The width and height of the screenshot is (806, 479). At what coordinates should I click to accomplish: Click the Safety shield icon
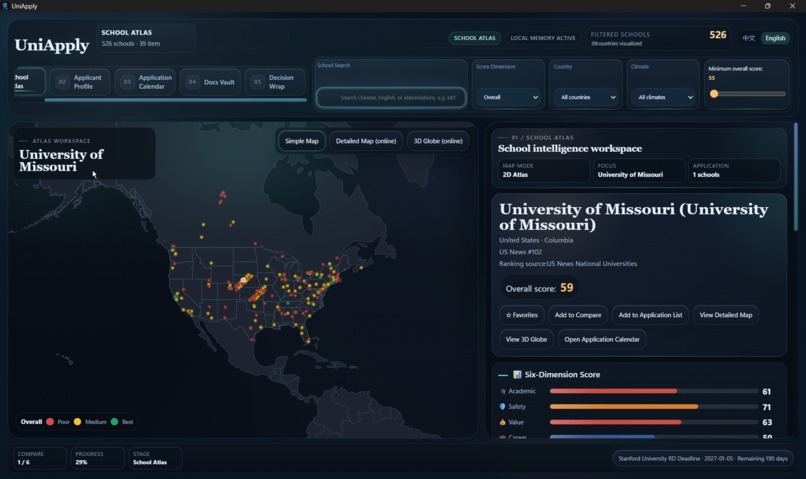(x=503, y=407)
